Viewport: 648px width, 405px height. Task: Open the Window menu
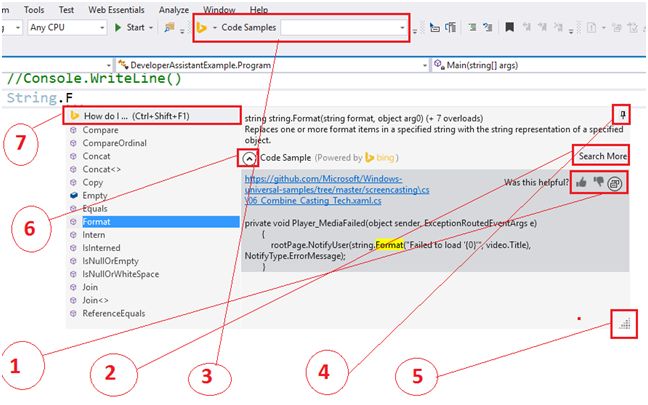click(219, 10)
